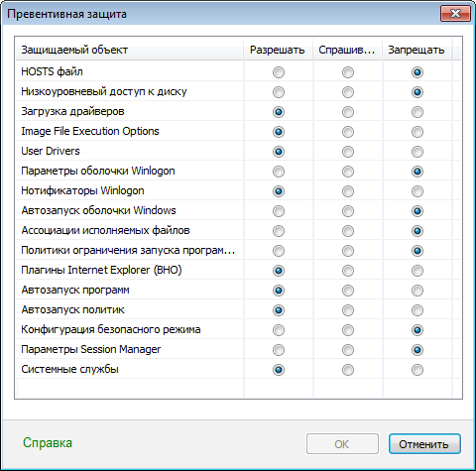476x471 pixels.
Task: Close the Превентивная защита dialog
Action: (x=455, y=14)
